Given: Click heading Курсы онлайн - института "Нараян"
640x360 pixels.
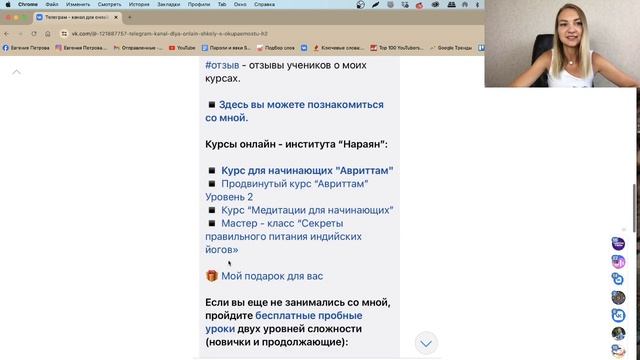Looking at the screenshot, I should 296,144.
